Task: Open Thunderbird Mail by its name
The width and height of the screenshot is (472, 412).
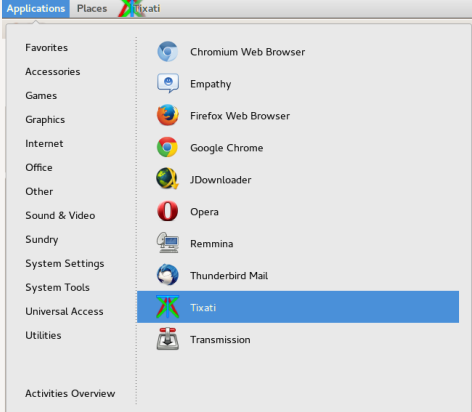Action: (x=229, y=276)
